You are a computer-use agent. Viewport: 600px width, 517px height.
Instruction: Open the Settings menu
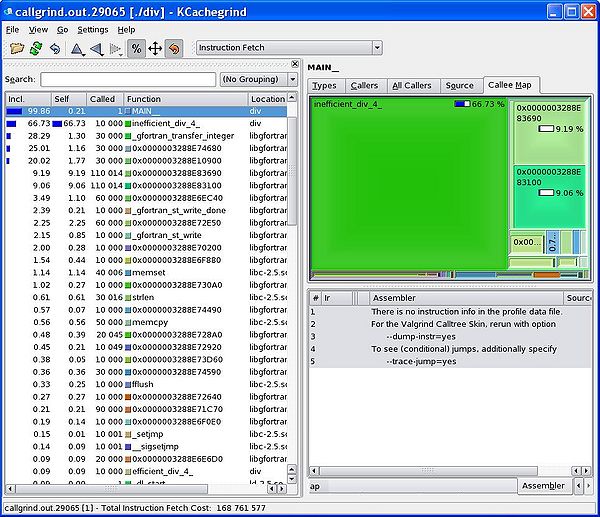[93, 30]
